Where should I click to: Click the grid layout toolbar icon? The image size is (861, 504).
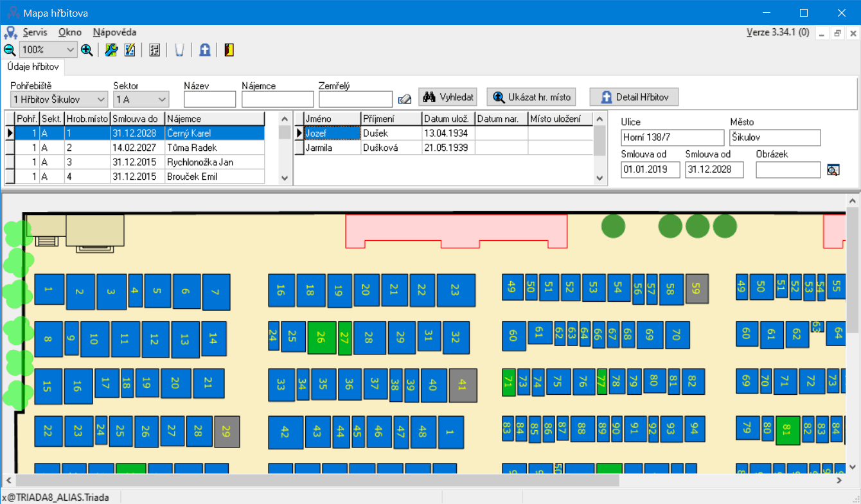pyautogui.click(x=154, y=50)
